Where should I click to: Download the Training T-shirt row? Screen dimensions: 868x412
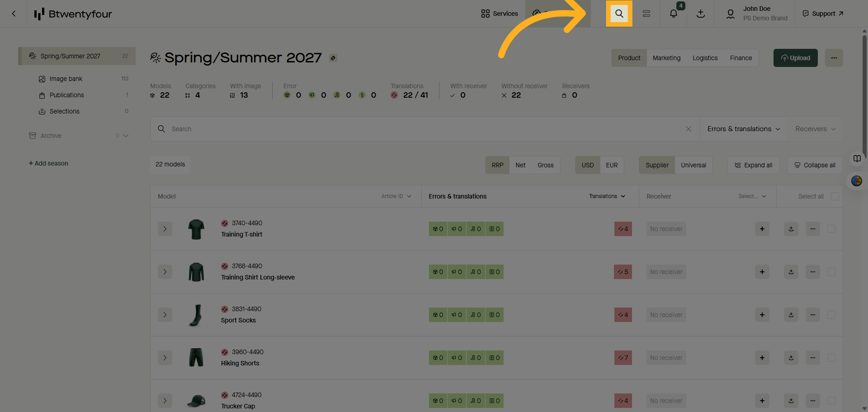point(791,229)
